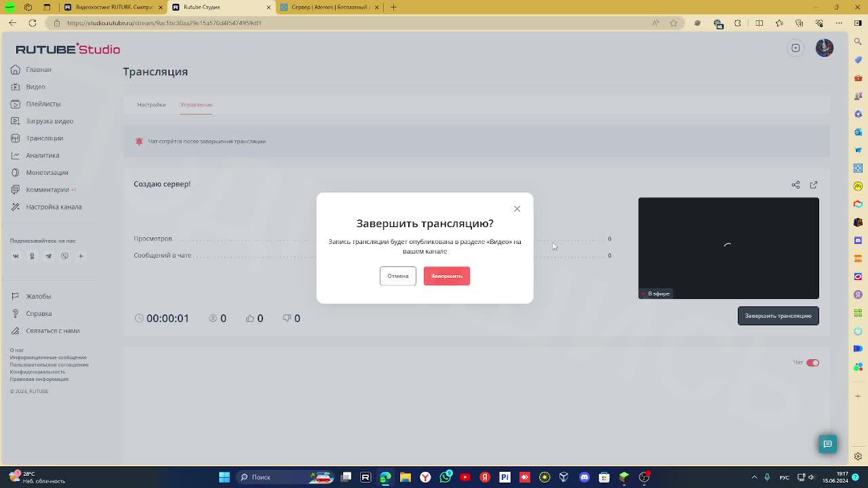Click the Комментарии speech bubble icon
868x488 pixels.
coord(15,190)
